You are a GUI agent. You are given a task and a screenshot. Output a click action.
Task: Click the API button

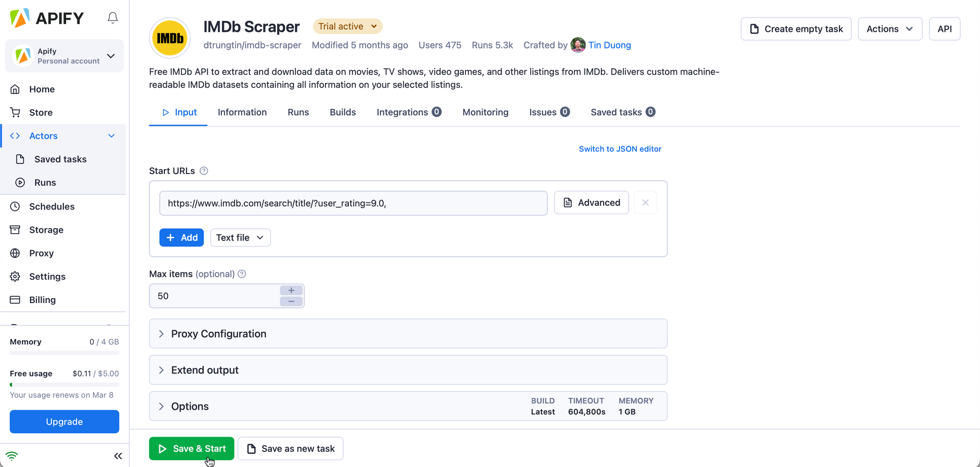(x=944, y=29)
